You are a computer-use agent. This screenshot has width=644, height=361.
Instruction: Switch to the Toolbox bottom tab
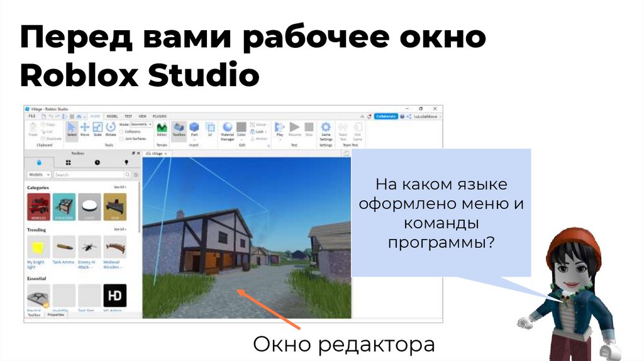pyautogui.click(x=35, y=315)
